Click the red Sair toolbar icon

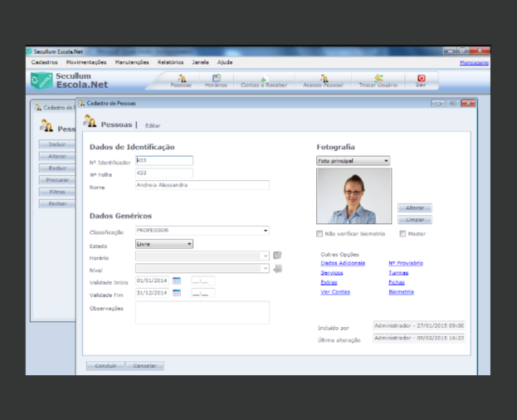[421, 81]
